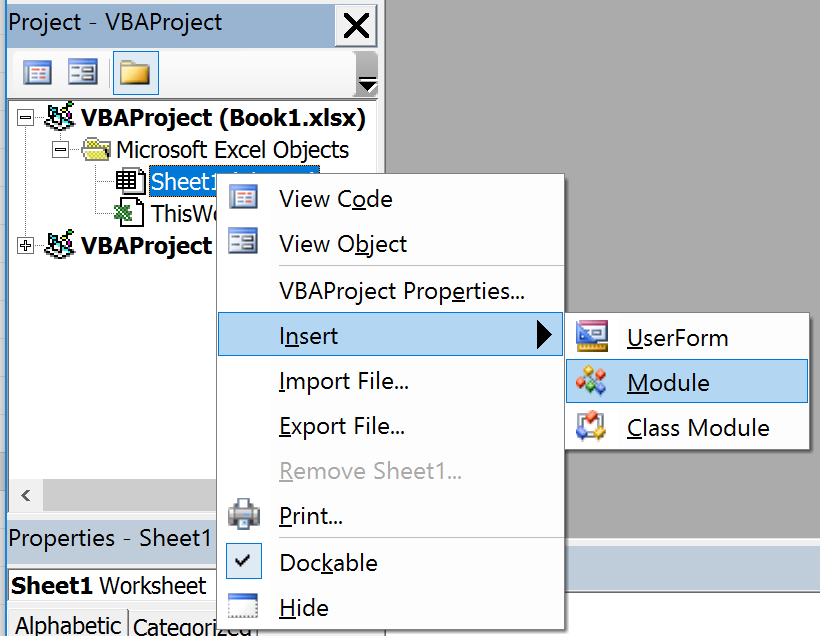Choose Import File from the context menu

[x=343, y=381]
